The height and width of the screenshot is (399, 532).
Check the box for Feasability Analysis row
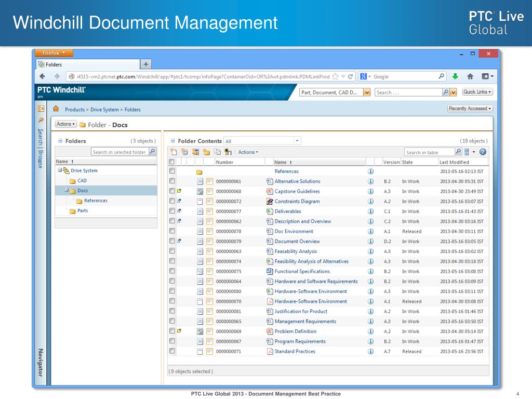(x=172, y=251)
